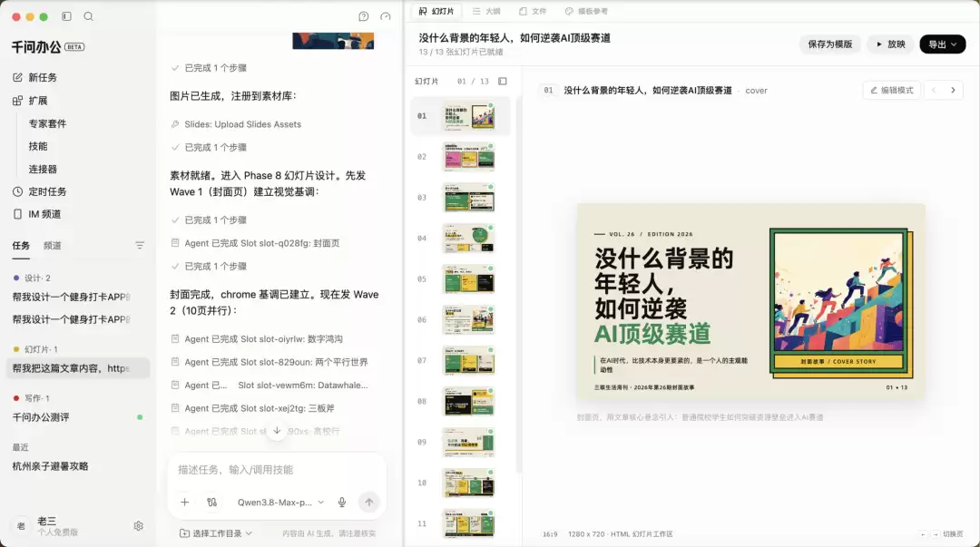Click the task list filter icon

point(140,246)
